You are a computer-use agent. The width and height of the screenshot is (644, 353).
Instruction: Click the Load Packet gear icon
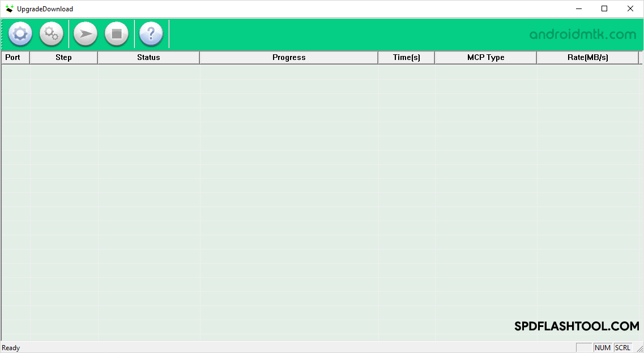point(20,33)
